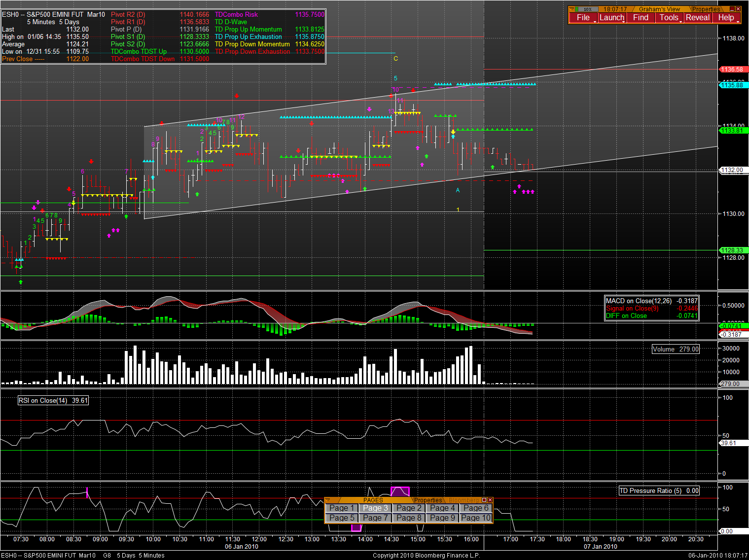Open the File dropdown menu
Screen dimensions: 749x560
[583, 18]
